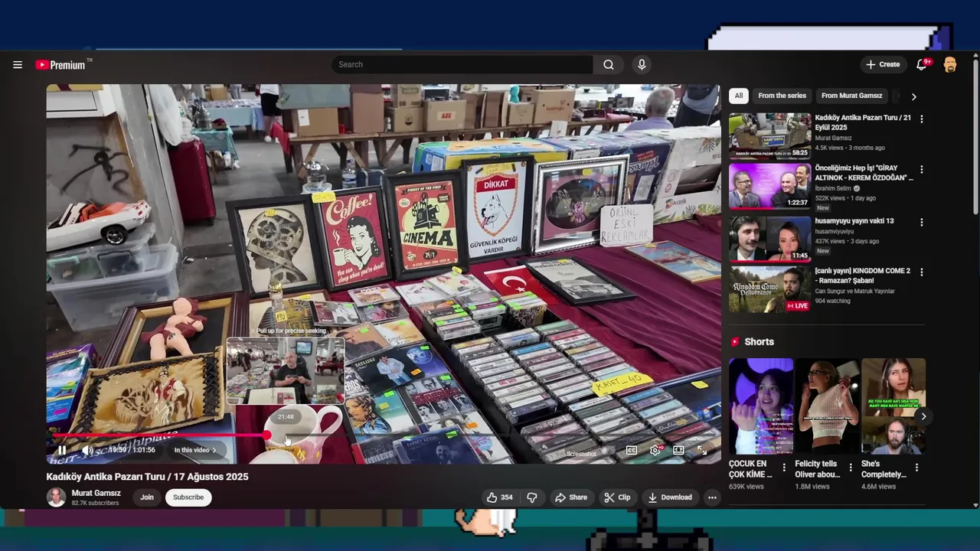Open "She's Completely" short
This screenshot has height=551, width=980.
click(893, 406)
